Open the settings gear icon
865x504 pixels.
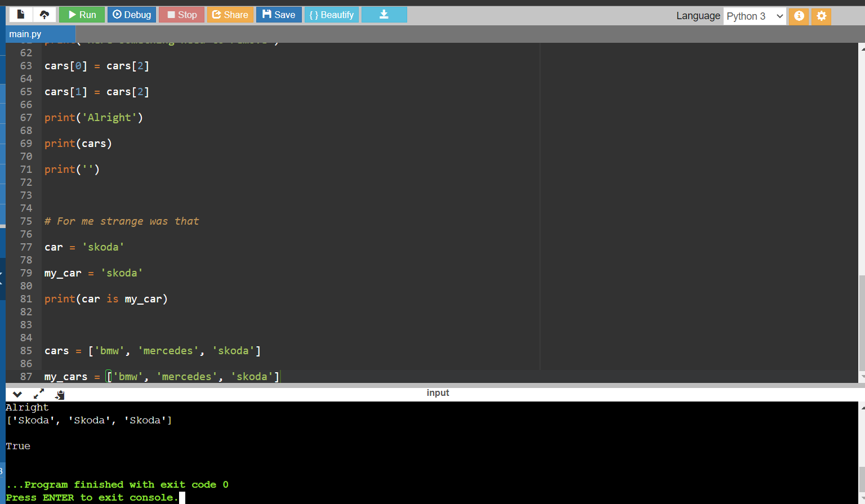click(x=821, y=16)
